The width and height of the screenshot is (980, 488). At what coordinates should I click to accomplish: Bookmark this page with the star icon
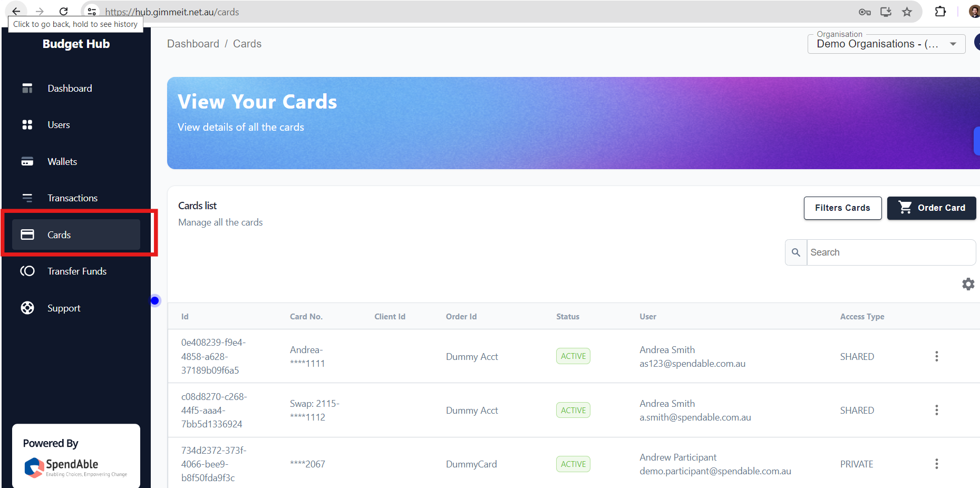(x=907, y=12)
